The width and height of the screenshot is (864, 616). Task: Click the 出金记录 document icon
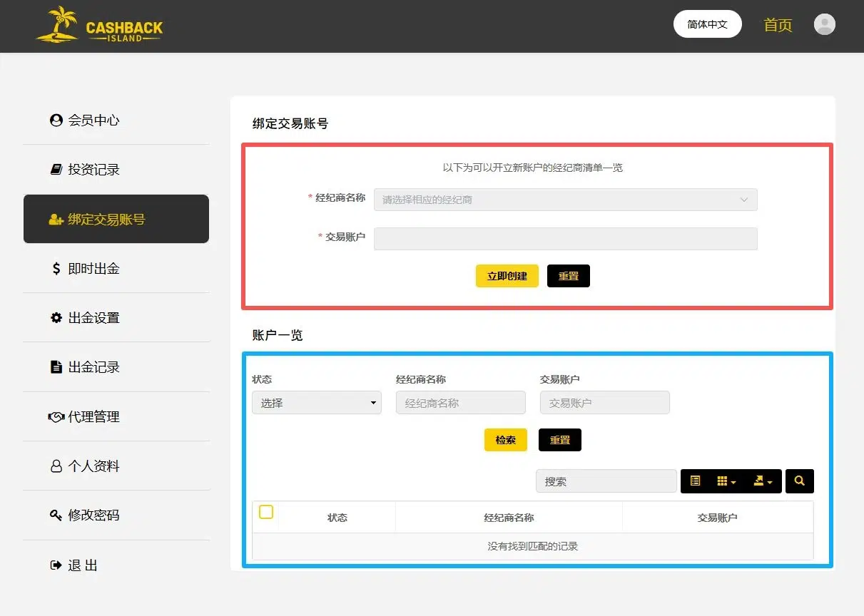pos(56,367)
